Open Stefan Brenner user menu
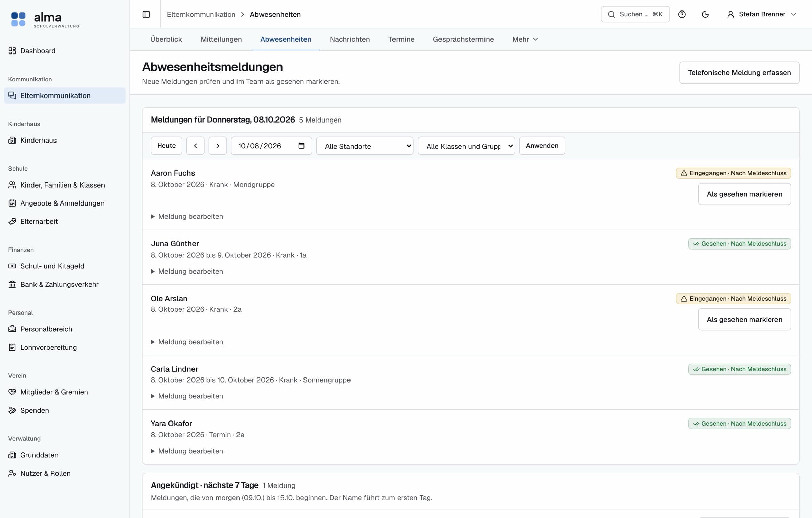Viewport: 812px width, 518px height. (x=762, y=14)
